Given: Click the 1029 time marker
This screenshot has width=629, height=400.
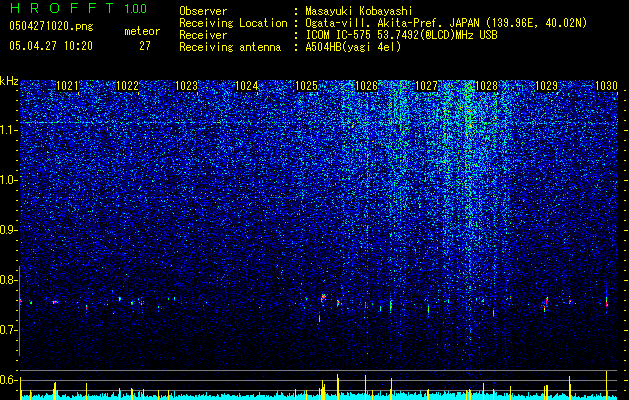Looking at the screenshot, I should pyautogui.click(x=546, y=86).
